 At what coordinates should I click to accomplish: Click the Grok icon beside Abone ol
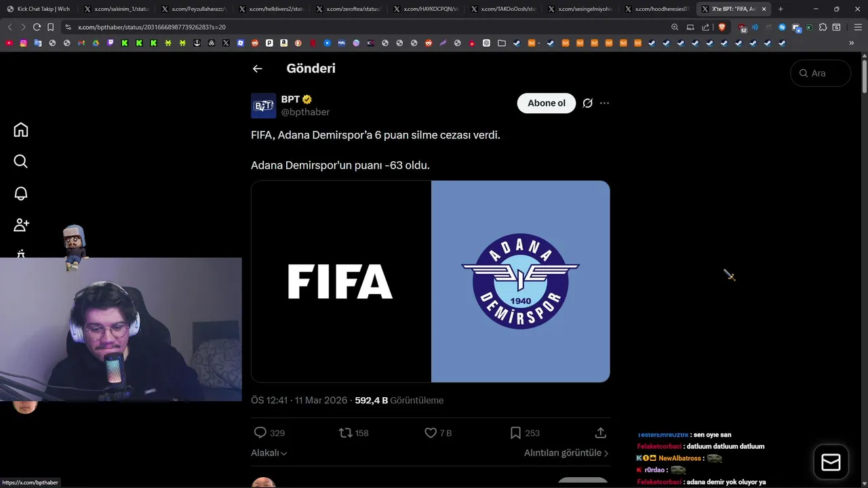tap(588, 103)
